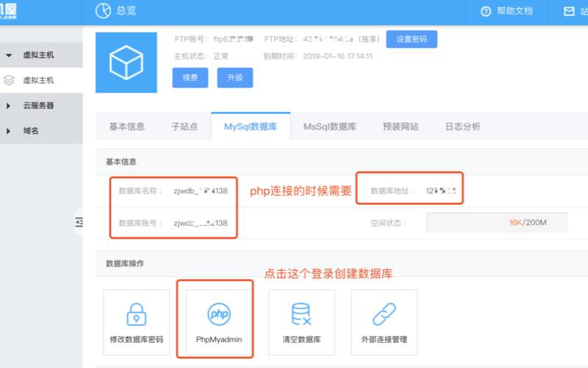
Task: Click the sidebar collapse toggle icon
Action: (x=79, y=222)
